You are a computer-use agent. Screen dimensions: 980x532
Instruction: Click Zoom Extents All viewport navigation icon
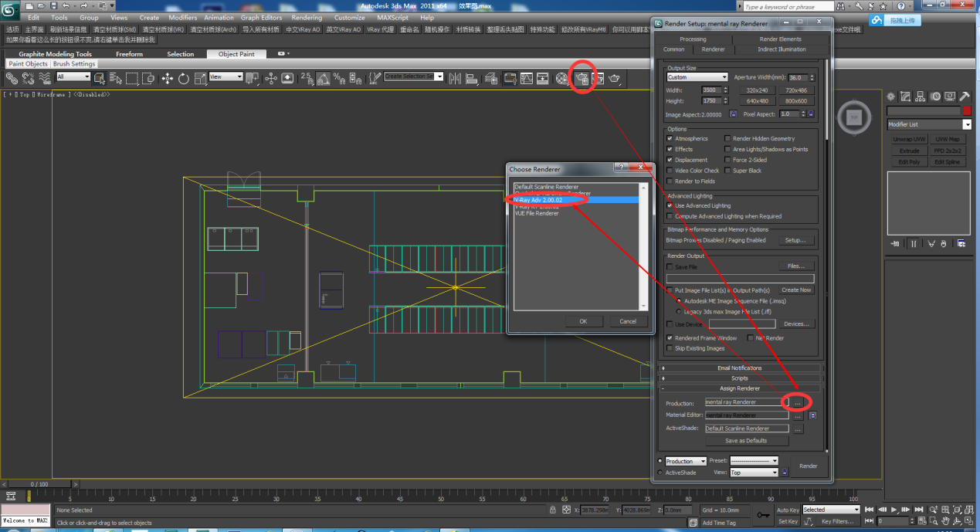(x=968, y=510)
